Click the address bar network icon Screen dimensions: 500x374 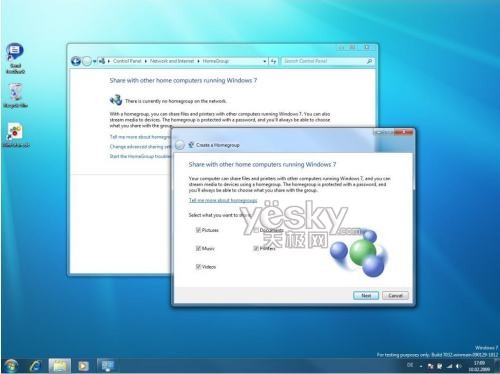tap(102, 61)
